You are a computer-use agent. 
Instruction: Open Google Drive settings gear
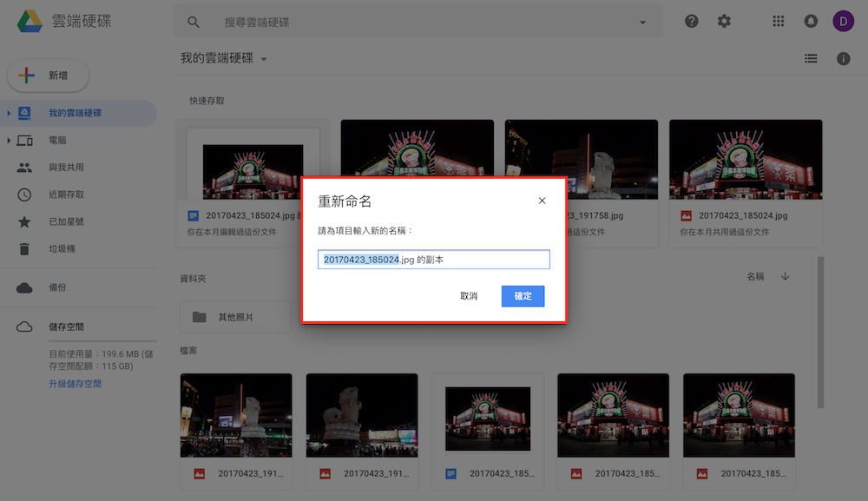pyautogui.click(x=724, y=20)
